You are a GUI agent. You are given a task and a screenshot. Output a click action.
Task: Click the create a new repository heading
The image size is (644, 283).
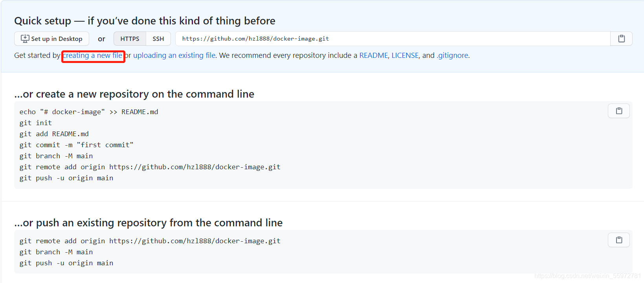[134, 94]
